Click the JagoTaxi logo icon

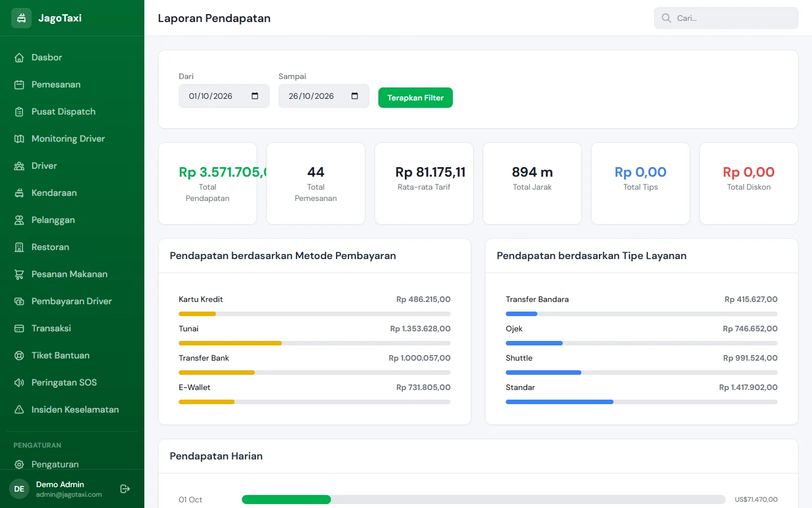coord(21,18)
